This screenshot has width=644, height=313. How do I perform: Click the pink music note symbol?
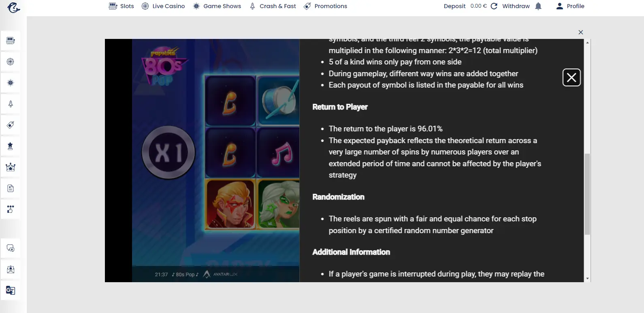point(282,154)
